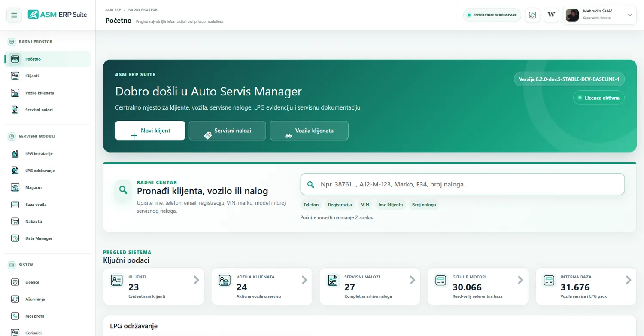Click the Radni prostor section icon
Screen dimensions: 644x336
point(12,42)
